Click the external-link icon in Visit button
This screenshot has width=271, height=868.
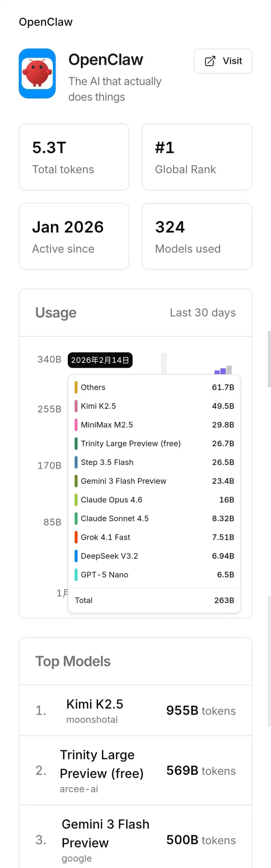coord(210,61)
